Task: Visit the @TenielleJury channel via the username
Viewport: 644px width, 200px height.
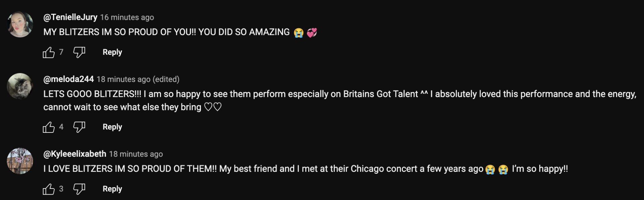Action: tap(70, 17)
